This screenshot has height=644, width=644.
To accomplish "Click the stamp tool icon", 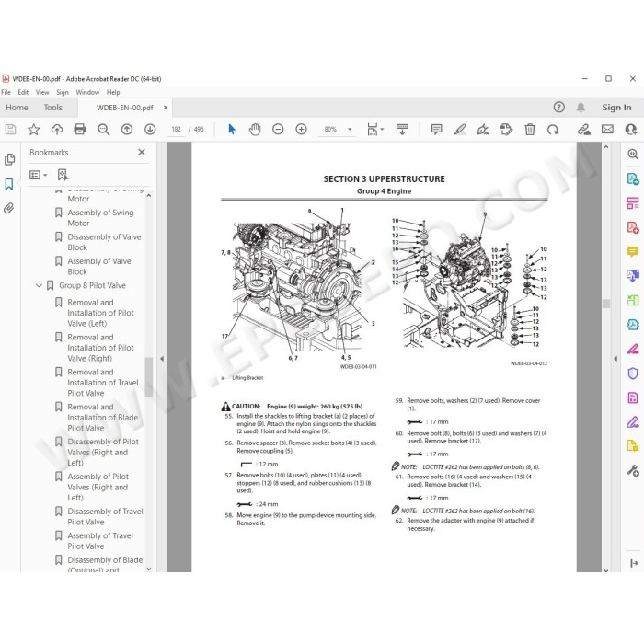I will [506, 130].
